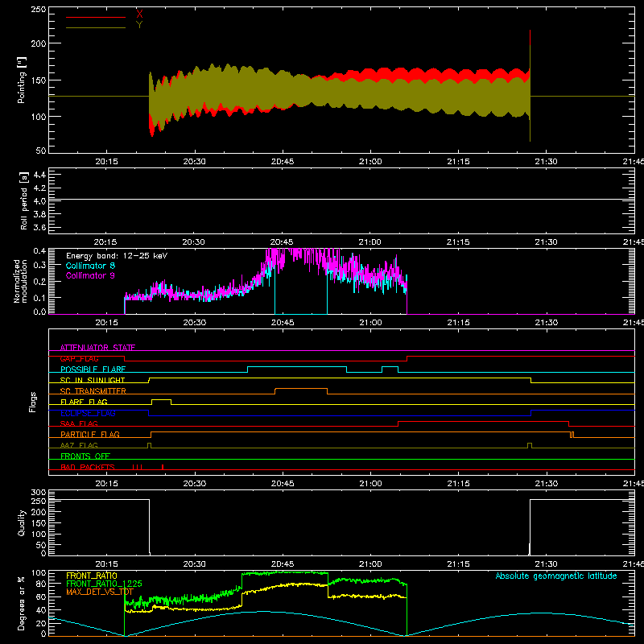
Task: Click the '0.4' tick on the modulation axis
Action: coord(39,251)
